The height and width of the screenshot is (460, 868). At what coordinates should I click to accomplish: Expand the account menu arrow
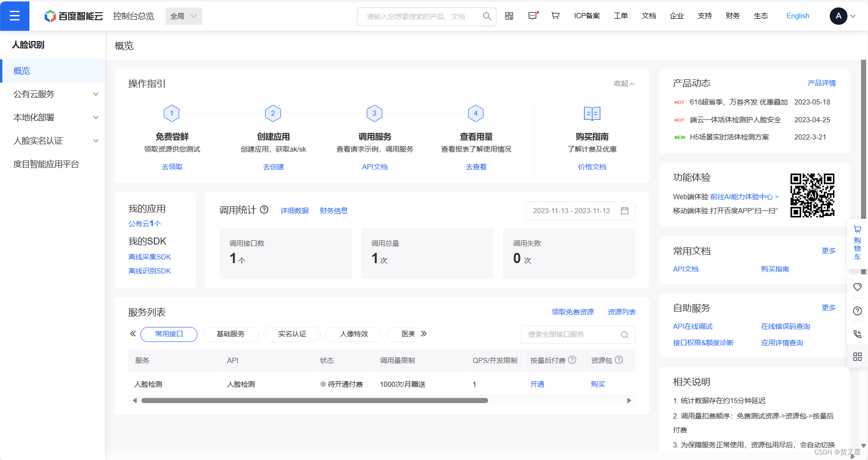[x=853, y=16]
